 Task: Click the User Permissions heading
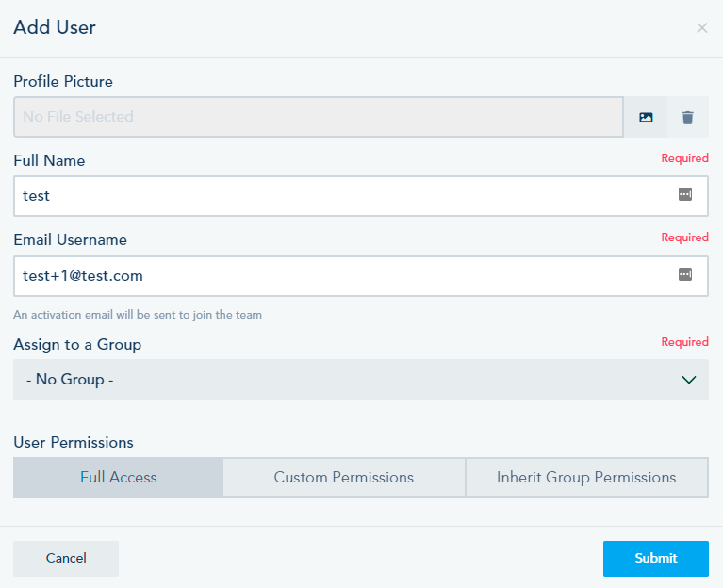tap(74, 442)
